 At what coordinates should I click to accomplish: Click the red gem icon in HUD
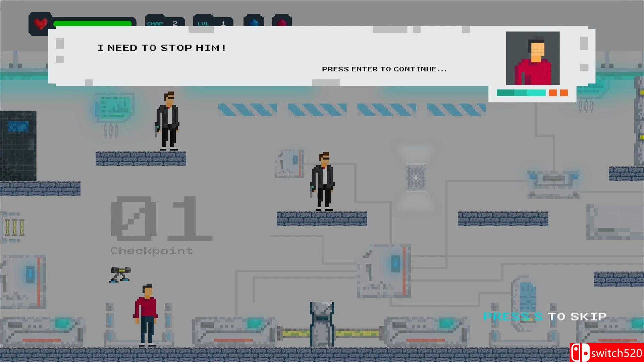282,22
